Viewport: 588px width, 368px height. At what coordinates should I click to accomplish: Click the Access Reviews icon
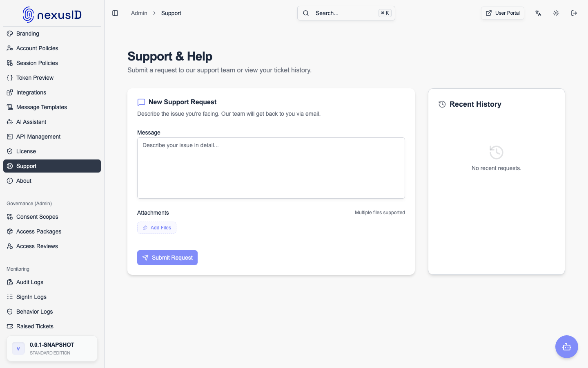10,246
